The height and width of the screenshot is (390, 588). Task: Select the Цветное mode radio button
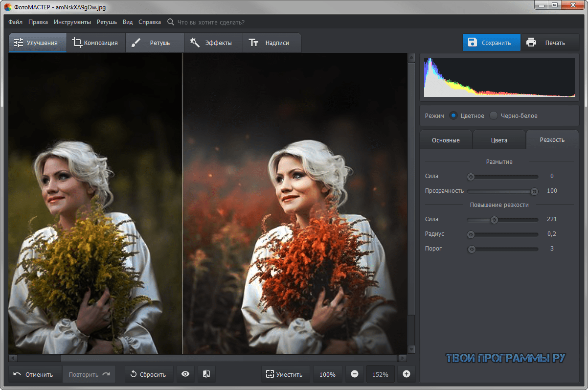(453, 115)
